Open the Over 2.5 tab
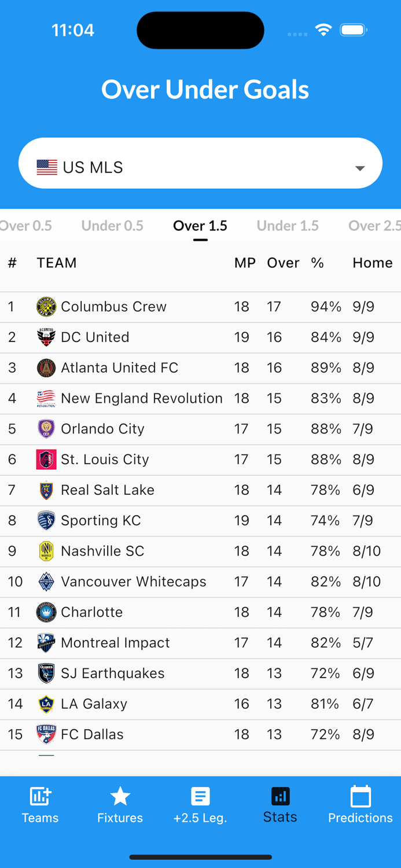Screen dimensions: 401x868 375,226
